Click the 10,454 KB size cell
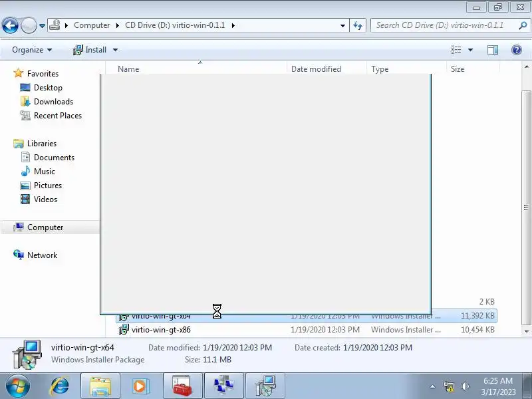The height and width of the screenshot is (399, 532). pos(477,329)
